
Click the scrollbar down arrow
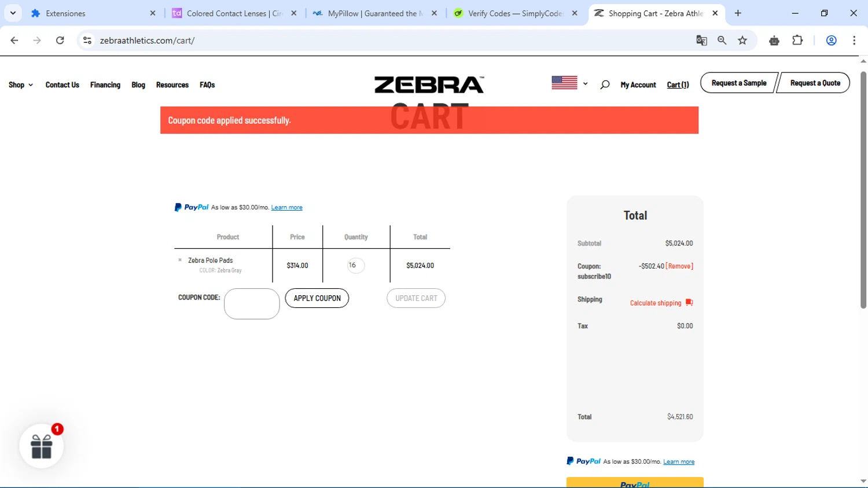[863, 481]
